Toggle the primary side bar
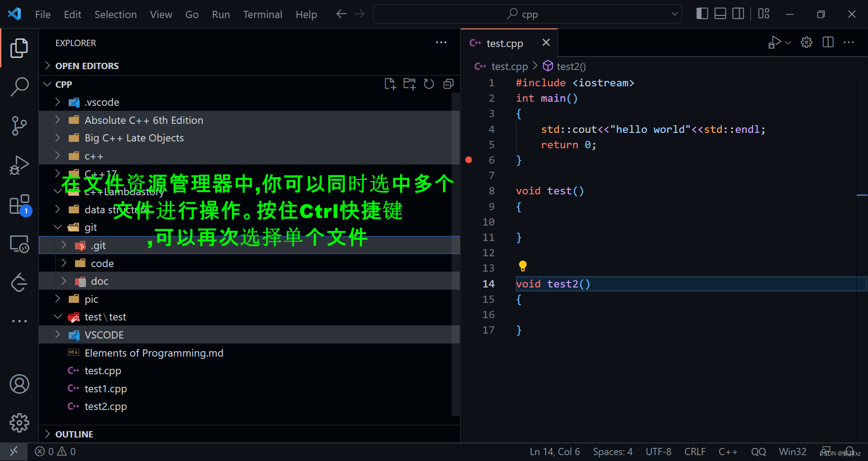The image size is (868, 461). pos(702,14)
